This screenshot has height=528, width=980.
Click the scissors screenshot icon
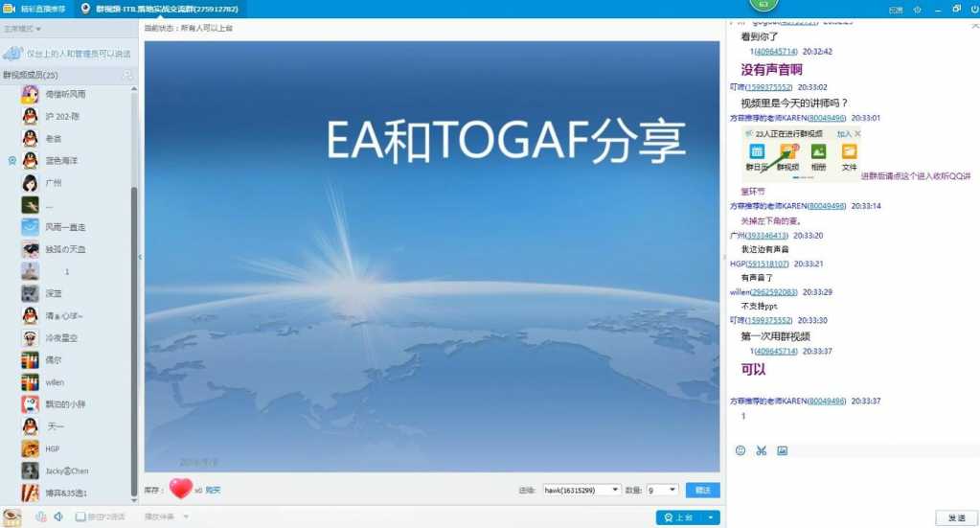click(762, 450)
